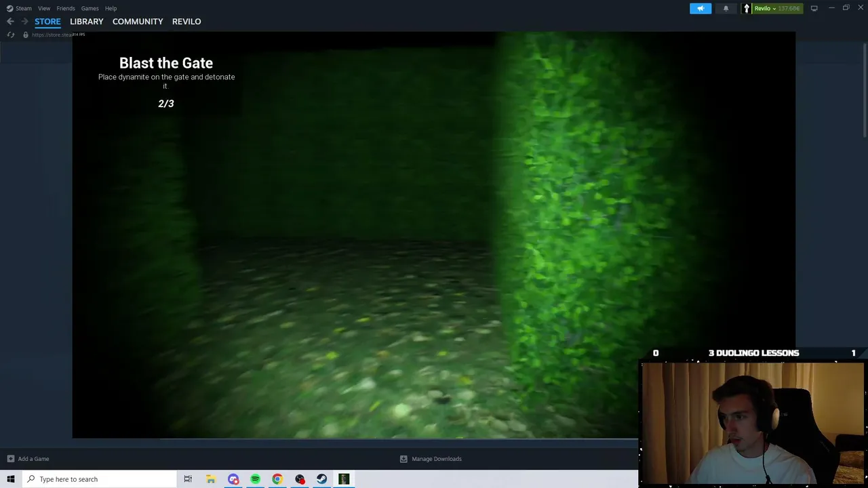Image resolution: width=868 pixels, height=488 pixels.
Task: Click the Blast the Gate objective title
Action: point(166,63)
